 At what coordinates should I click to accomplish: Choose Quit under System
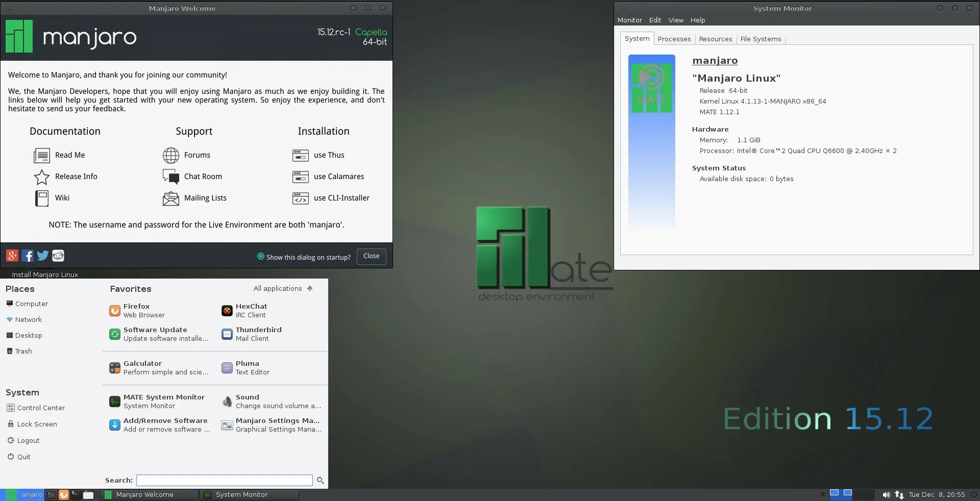tap(18, 457)
